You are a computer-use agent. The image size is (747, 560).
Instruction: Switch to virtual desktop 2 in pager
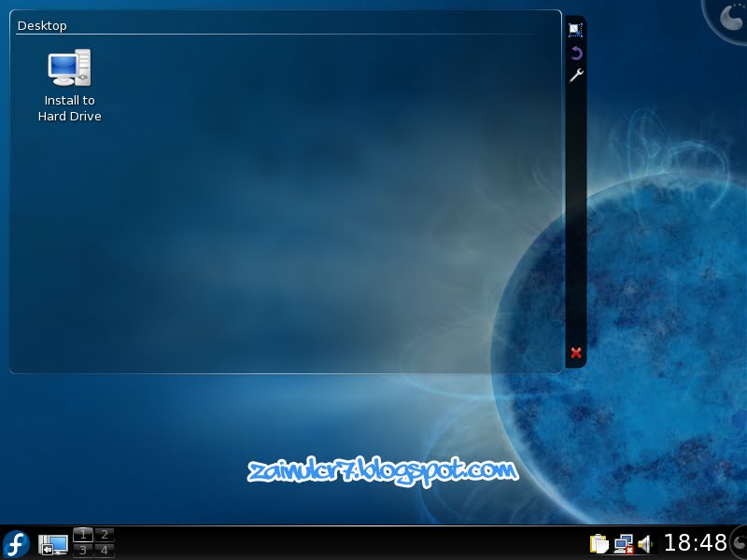point(105,534)
